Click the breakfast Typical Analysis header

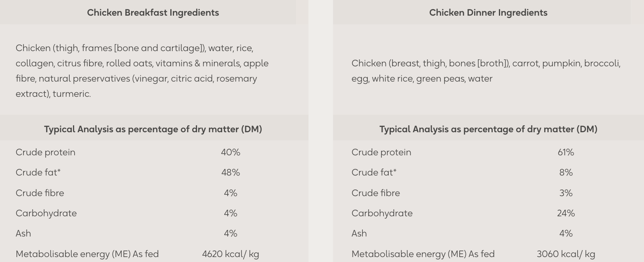[153, 129]
